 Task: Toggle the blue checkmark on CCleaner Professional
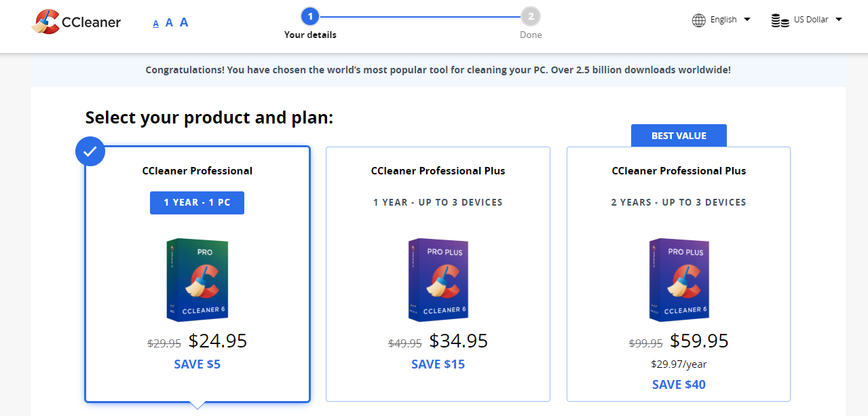coord(90,152)
